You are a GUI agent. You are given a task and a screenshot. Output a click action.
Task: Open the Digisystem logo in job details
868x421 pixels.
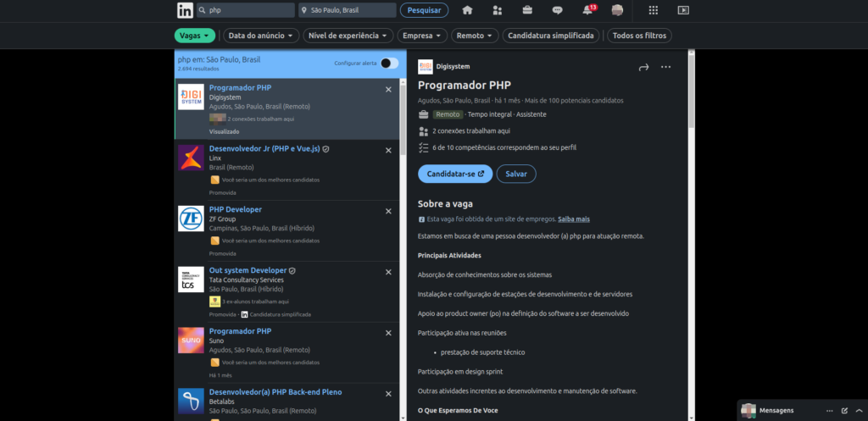(x=426, y=66)
